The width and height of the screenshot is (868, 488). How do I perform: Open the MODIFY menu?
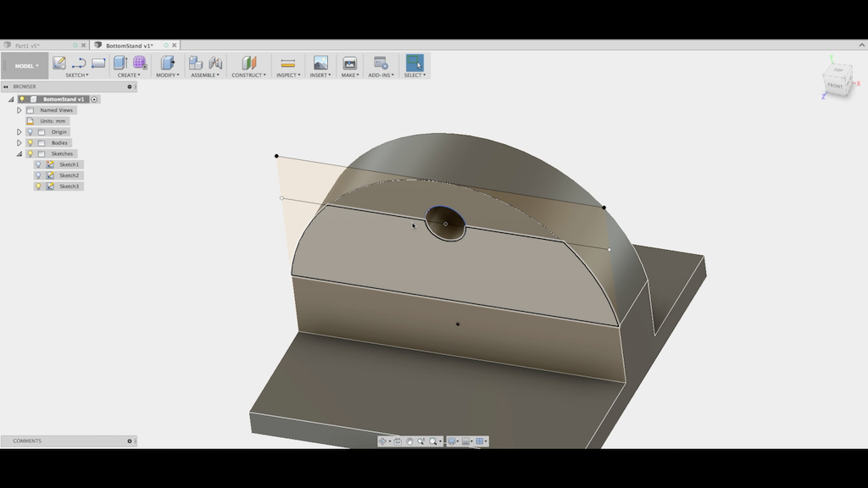click(x=166, y=75)
